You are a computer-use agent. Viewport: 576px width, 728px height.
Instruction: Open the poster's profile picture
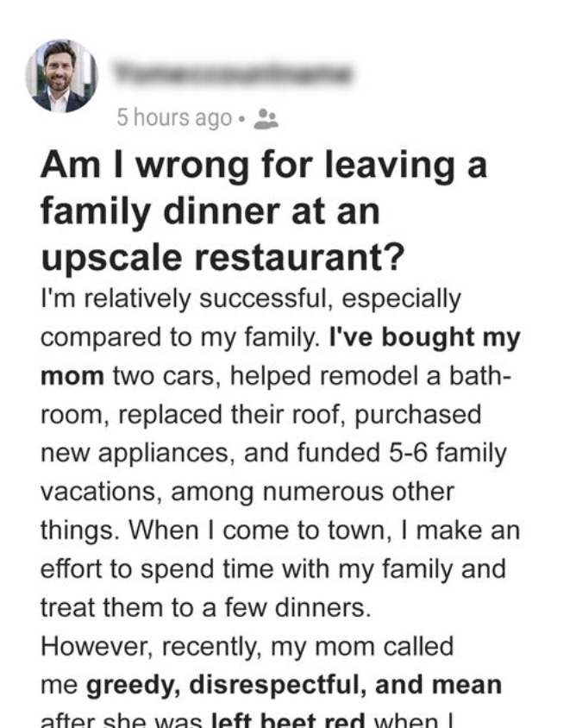click(60, 76)
